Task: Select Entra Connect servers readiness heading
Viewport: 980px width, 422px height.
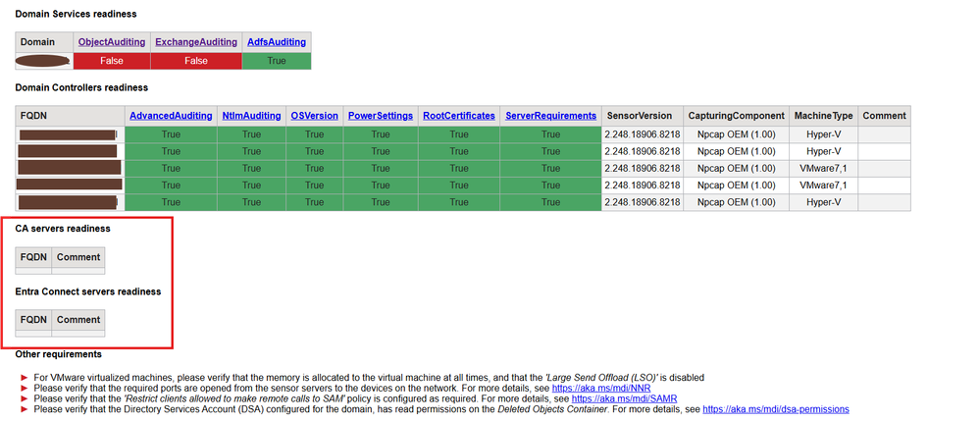Action: (x=88, y=291)
